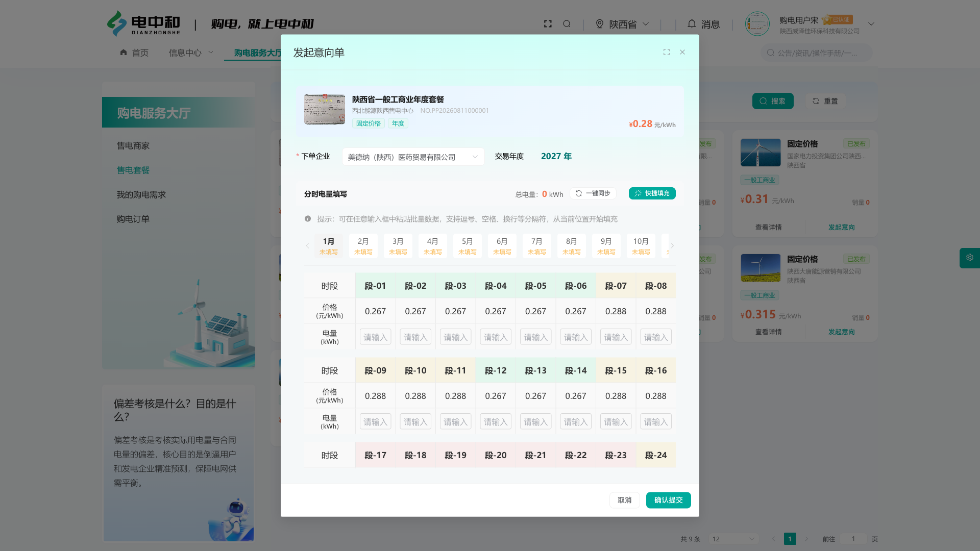Click the floating settings gear at right edge
This screenshot has height=551, width=980.
click(x=969, y=258)
